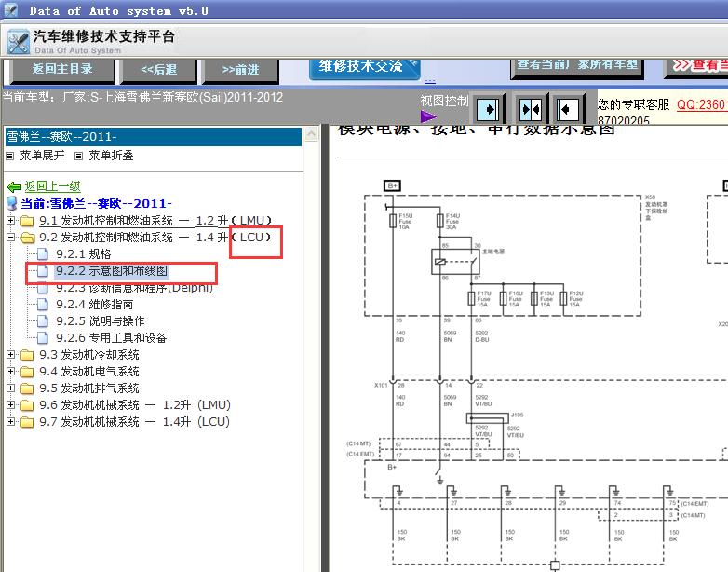Click page icon for 9.2.1 规格

point(42,254)
